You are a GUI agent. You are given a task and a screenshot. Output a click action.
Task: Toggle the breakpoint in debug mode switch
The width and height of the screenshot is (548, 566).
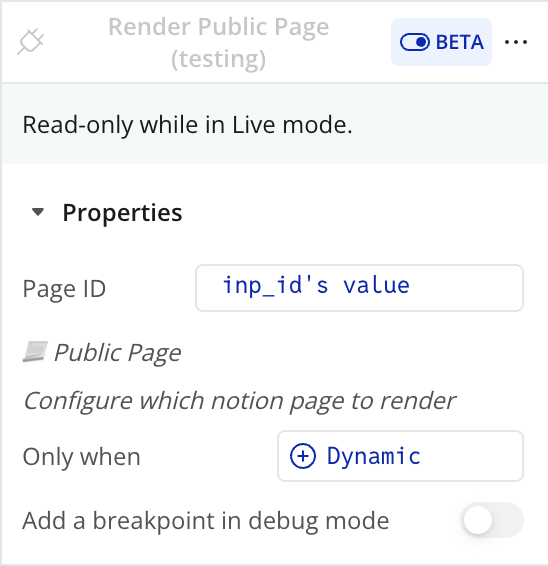[x=492, y=520]
